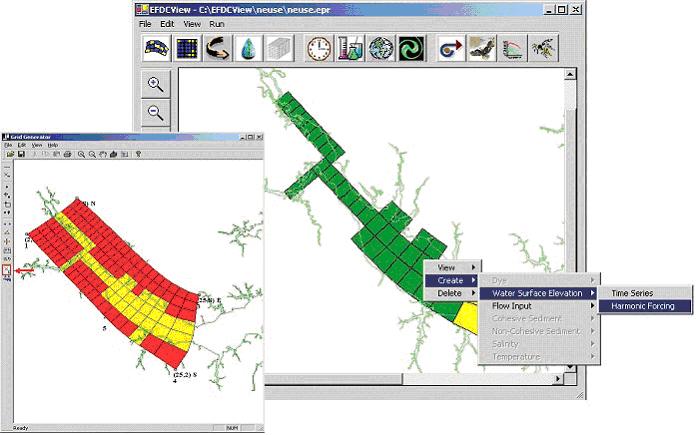This screenshot has height=435, width=696.
Task: Click the zoom out magnifier button in EFDCView
Action: pyautogui.click(x=156, y=112)
